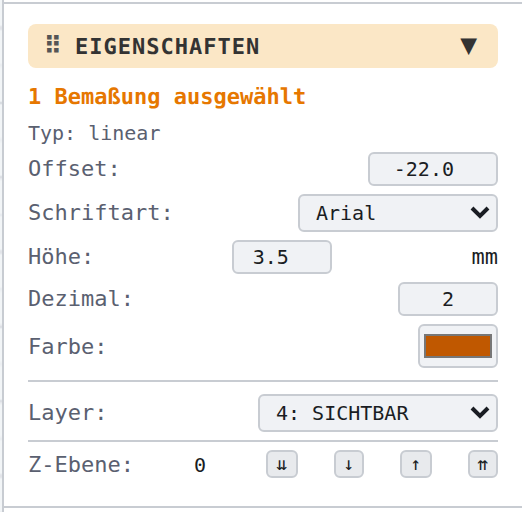Viewport: 522px width, 512px height.
Task: Open the Farbe orange color swatch
Action: [x=458, y=346]
